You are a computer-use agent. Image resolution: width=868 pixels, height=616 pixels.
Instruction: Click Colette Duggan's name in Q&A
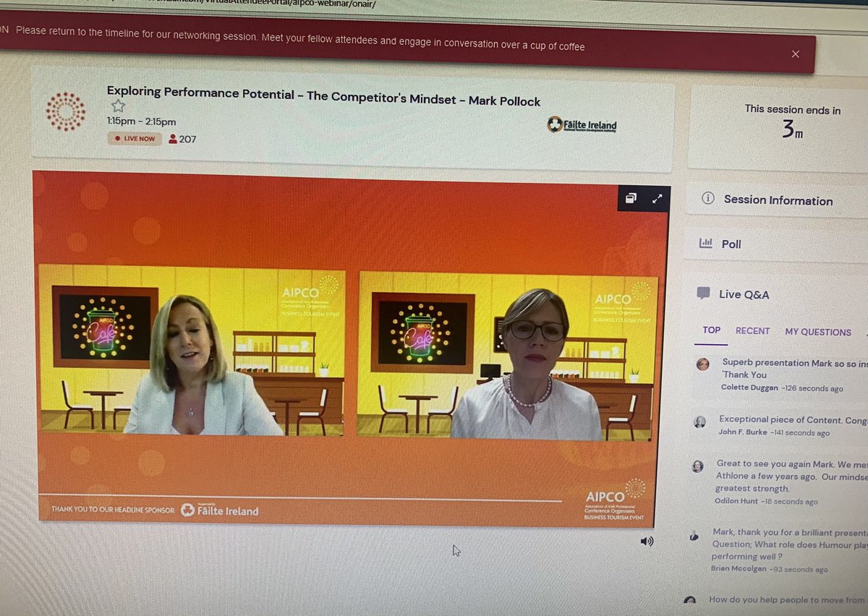pos(748,388)
